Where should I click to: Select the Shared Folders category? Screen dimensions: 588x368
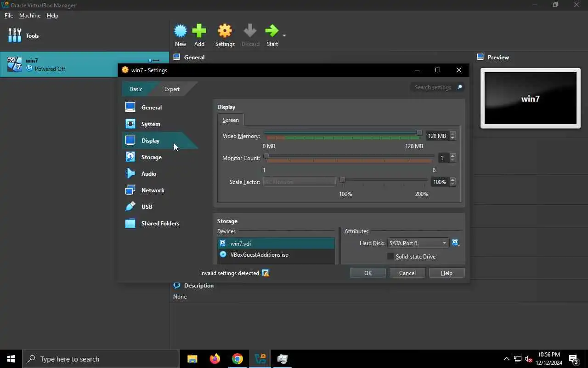tap(160, 223)
